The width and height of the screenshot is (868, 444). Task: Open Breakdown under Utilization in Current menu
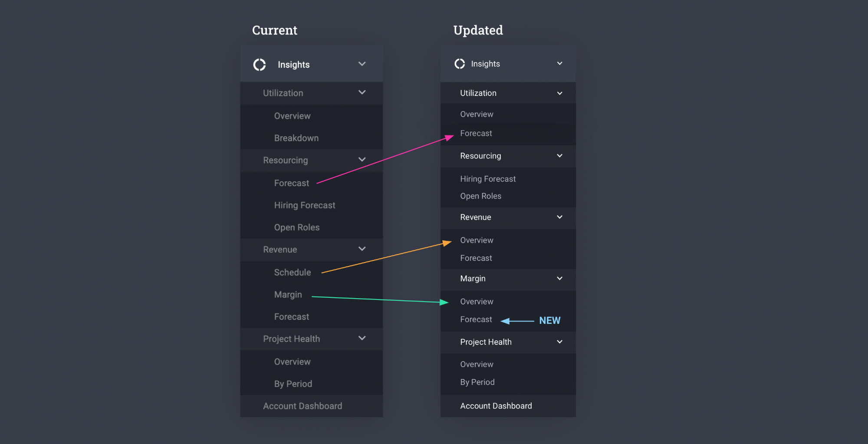296,138
